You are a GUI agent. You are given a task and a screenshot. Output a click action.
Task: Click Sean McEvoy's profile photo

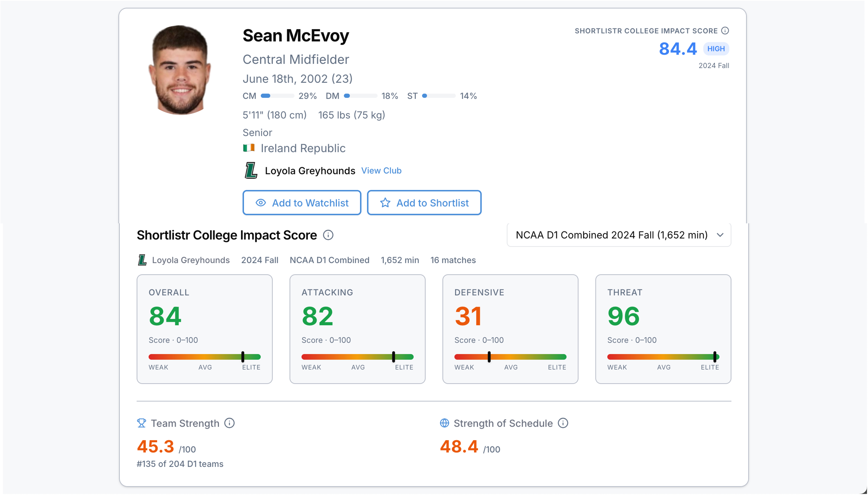tap(180, 70)
